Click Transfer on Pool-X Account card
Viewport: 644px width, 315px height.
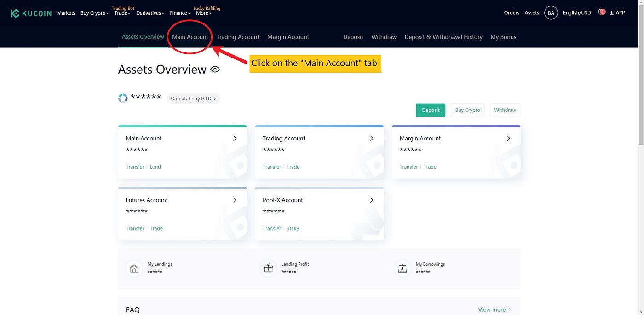point(272,228)
